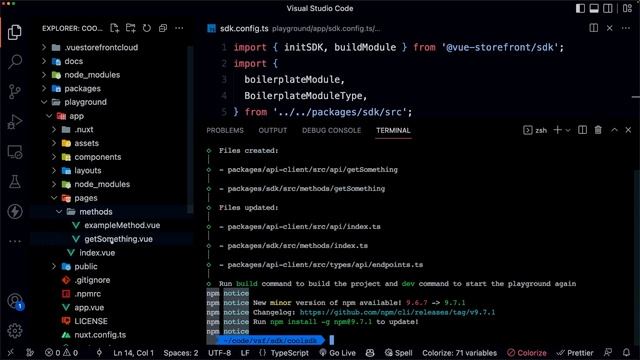Click the errors and warnings count
The height and width of the screenshot is (360, 640).
(62, 353)
